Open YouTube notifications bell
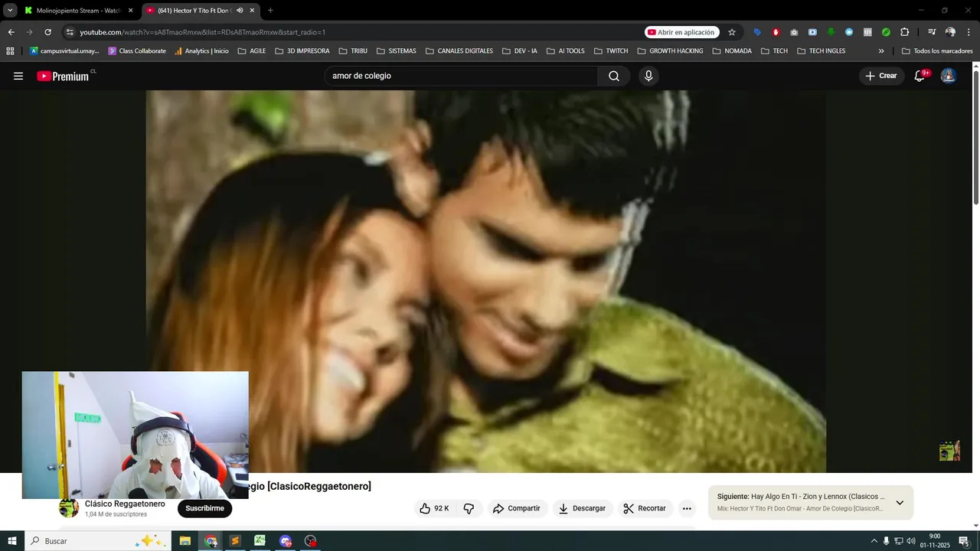Screen dimensions: 980x551 tap(920, 76)
